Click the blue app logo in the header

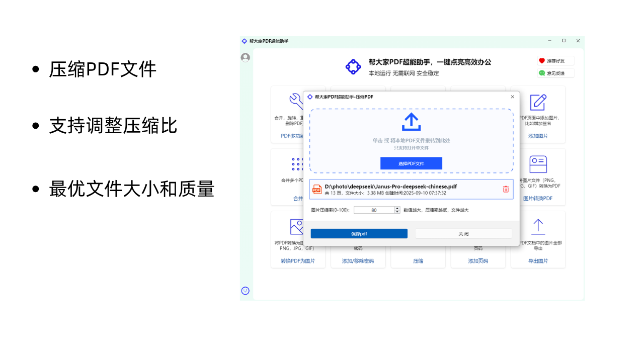pos(353,66)
